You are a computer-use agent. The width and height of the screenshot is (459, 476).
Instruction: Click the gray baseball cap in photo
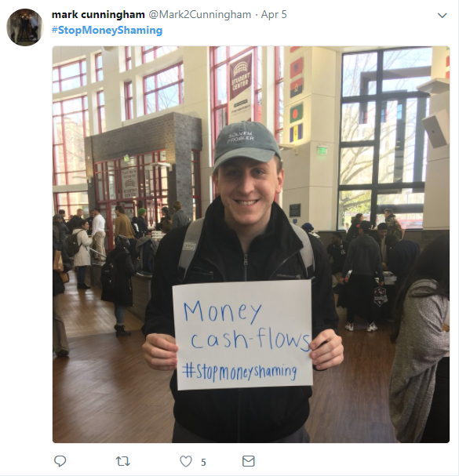point(246,146)
